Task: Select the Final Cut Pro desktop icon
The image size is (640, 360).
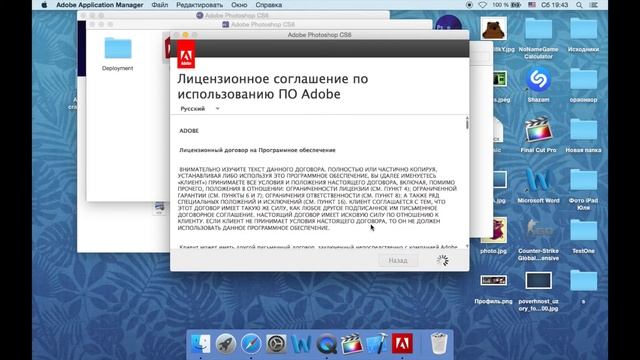Action: (538, 135)
